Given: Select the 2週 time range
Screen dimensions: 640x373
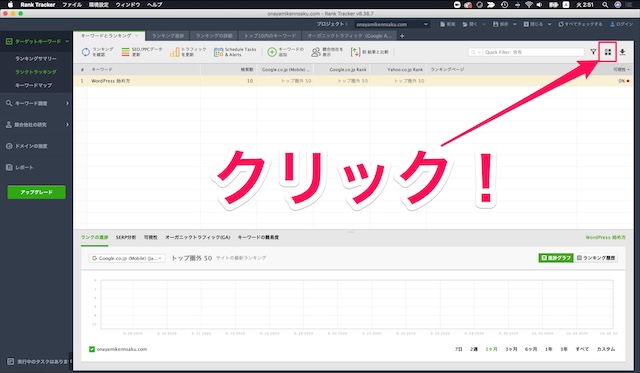Looking at the screenshot, I should point(474,349).
